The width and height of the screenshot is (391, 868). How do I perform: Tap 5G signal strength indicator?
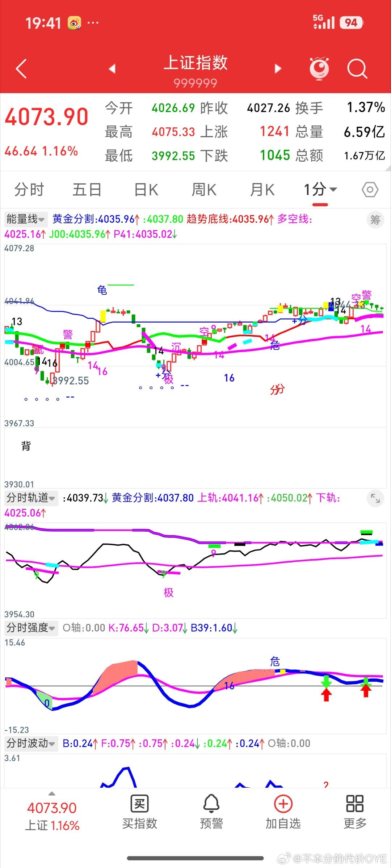coord(324,22)
